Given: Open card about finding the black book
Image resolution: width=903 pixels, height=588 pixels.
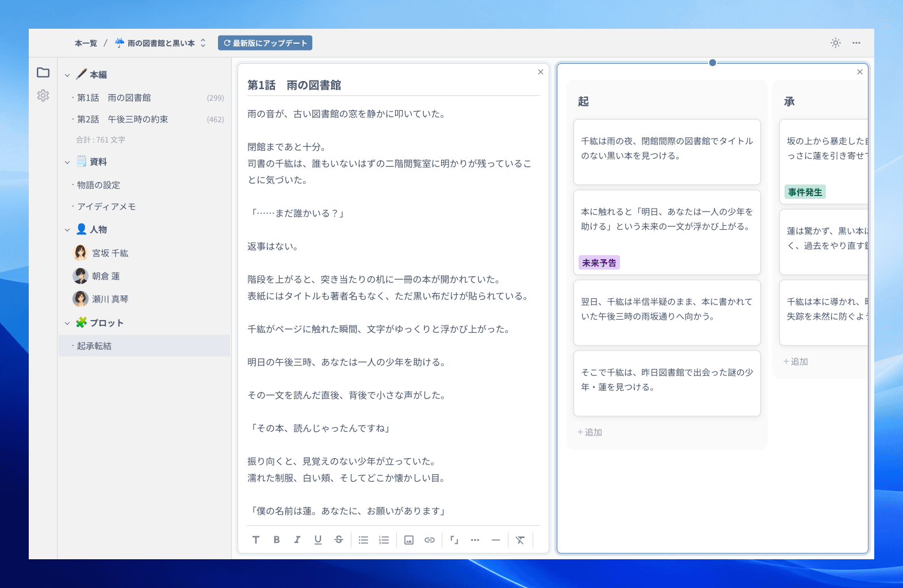Looking at the screenshot, I should 667,152.
